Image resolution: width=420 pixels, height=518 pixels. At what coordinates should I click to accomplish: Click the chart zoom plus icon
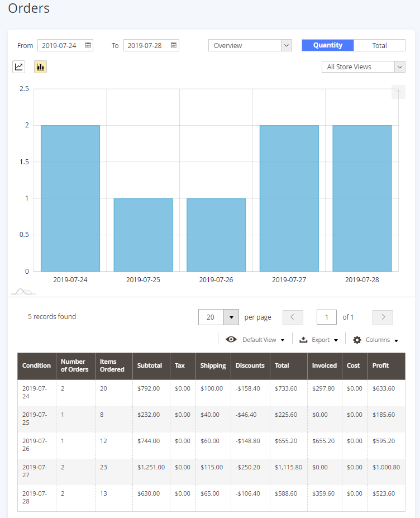click(x=398, y=92)
